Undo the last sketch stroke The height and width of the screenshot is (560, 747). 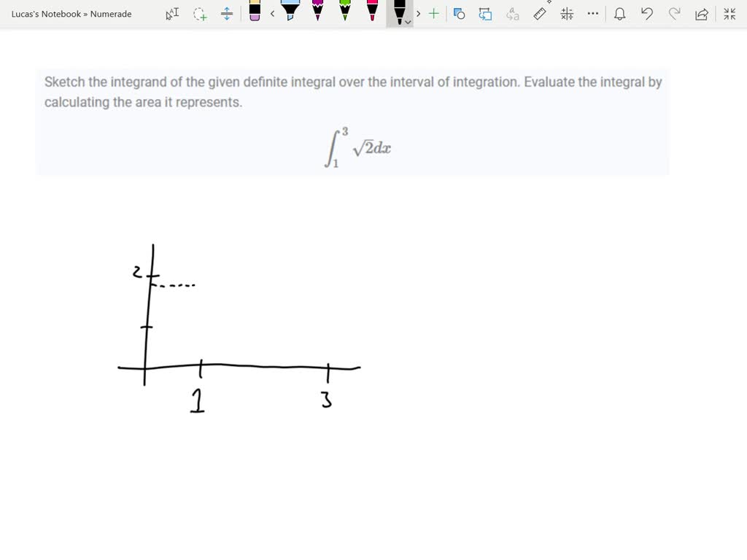click(x=646, y=13)
